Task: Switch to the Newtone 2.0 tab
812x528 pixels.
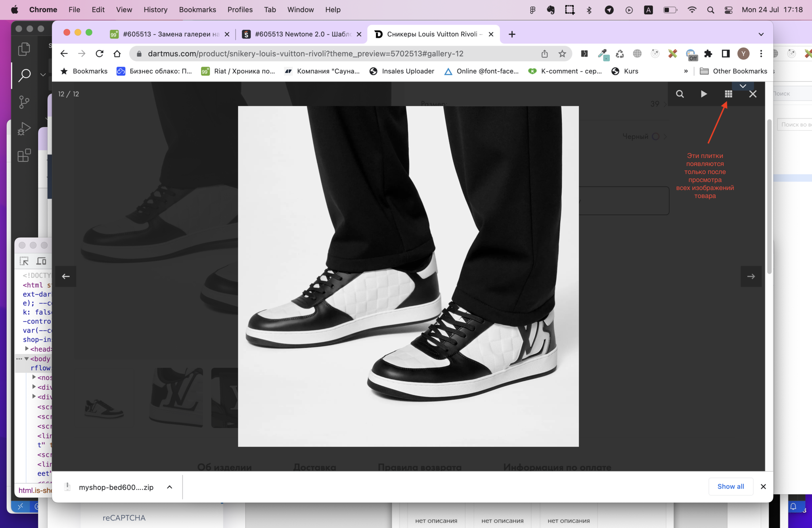Action: click(x=302, y=34)
